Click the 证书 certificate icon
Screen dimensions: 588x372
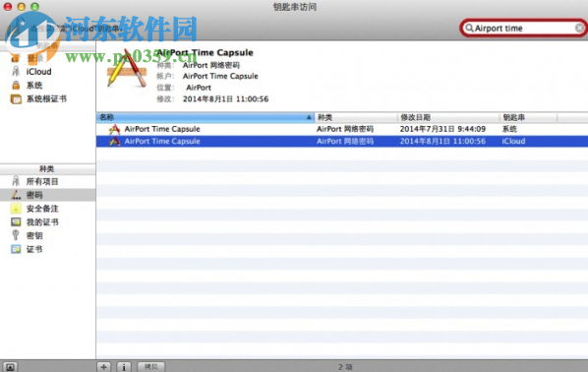coord(16,249)
